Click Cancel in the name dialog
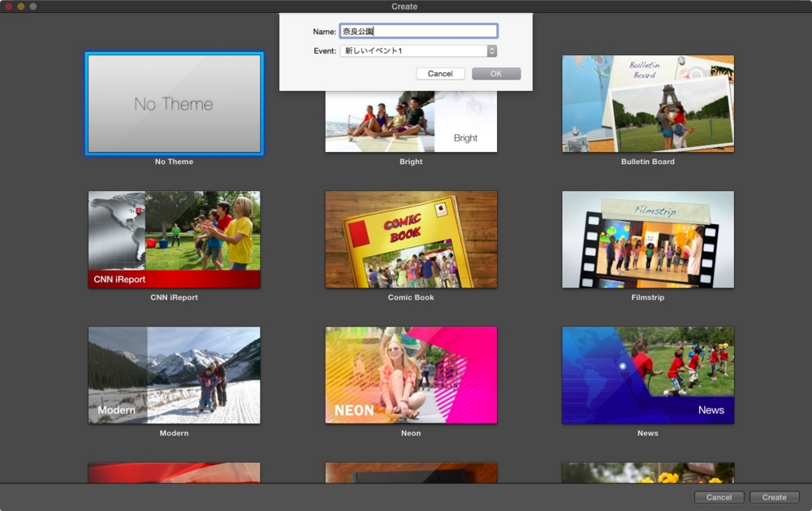The height and width of the screenshot is (511, 812). 440,74
